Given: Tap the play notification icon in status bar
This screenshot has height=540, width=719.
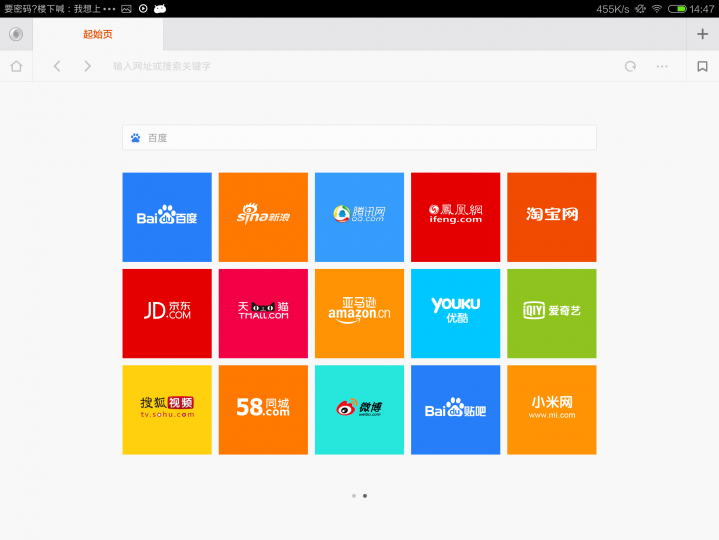Looking at the screenshot, I should 143,9.
